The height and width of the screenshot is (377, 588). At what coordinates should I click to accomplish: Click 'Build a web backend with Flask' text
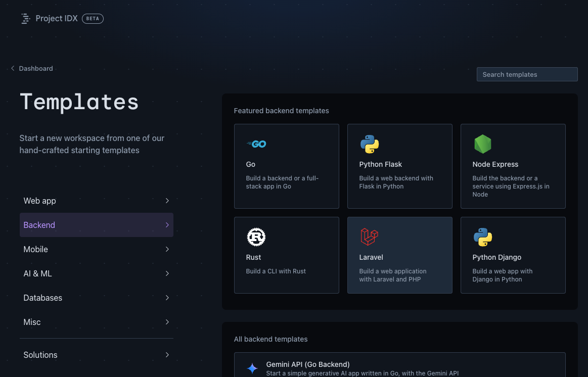396,182
